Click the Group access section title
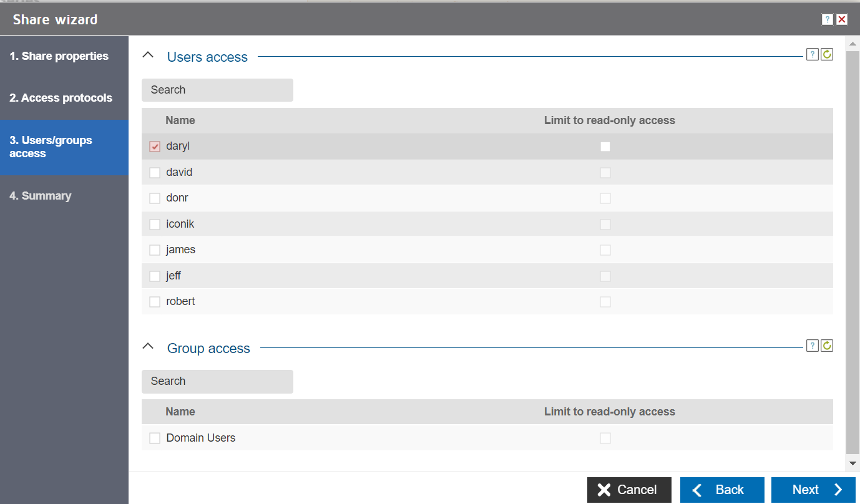 coord(208,348)
